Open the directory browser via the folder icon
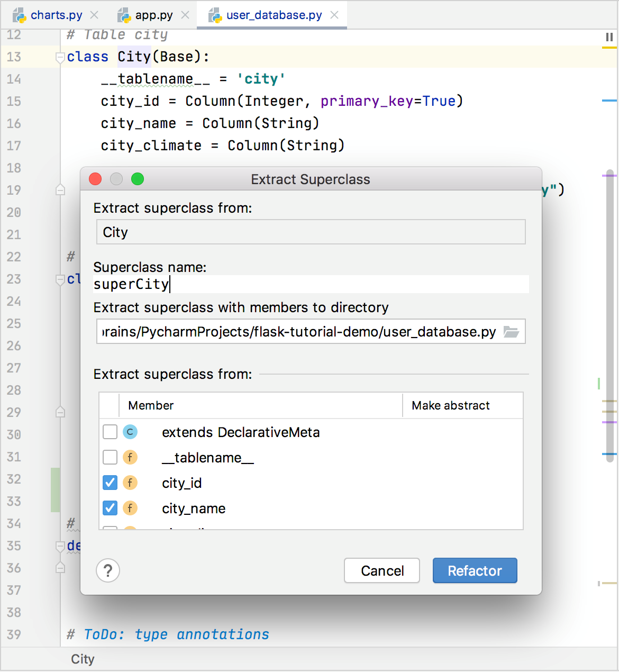Viewport: 619px width, 672px height. point(511,332)
